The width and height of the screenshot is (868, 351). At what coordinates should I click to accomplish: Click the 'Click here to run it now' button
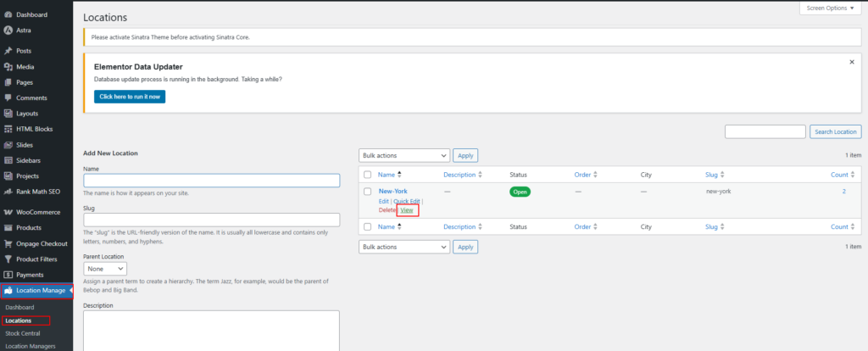point(130,97)
